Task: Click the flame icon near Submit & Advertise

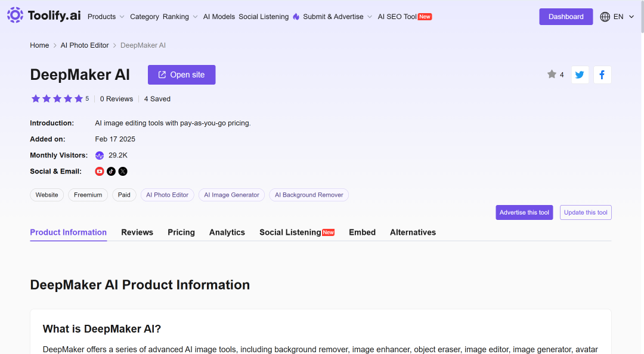Action: coord(296,17)
